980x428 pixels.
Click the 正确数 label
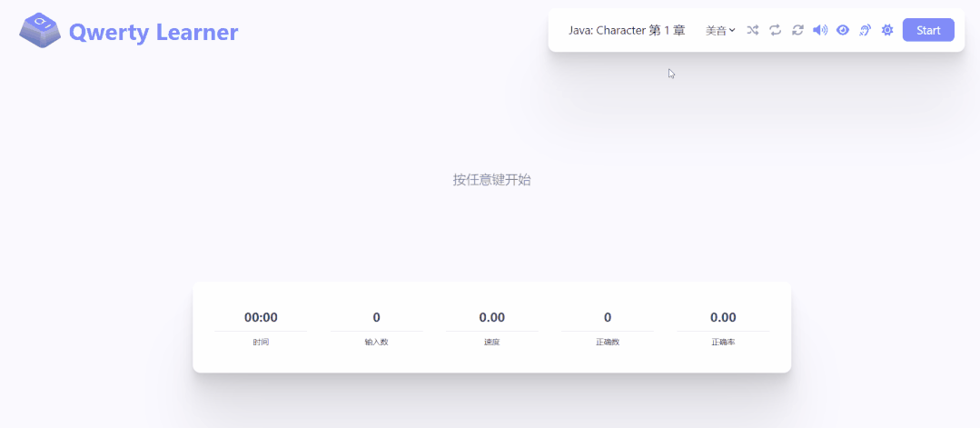click(x=608, y=343)
